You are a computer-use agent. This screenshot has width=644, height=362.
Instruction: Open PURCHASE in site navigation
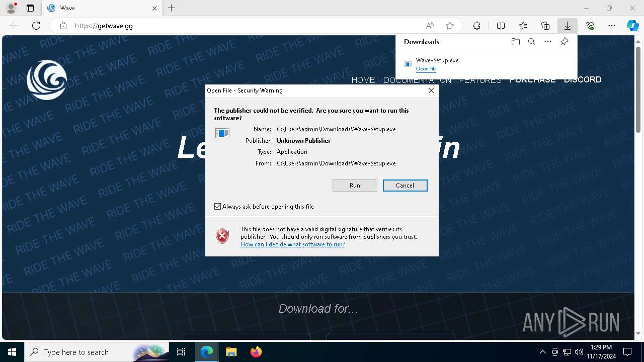[532, 80]
